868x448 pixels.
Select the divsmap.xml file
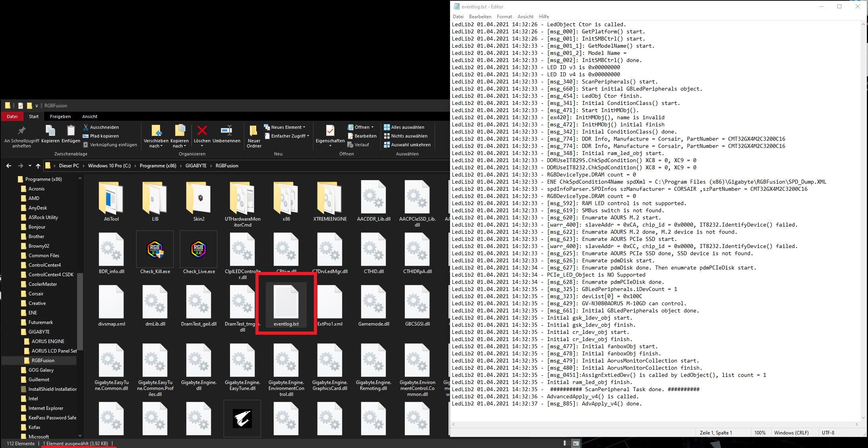[x=111, y=305]
